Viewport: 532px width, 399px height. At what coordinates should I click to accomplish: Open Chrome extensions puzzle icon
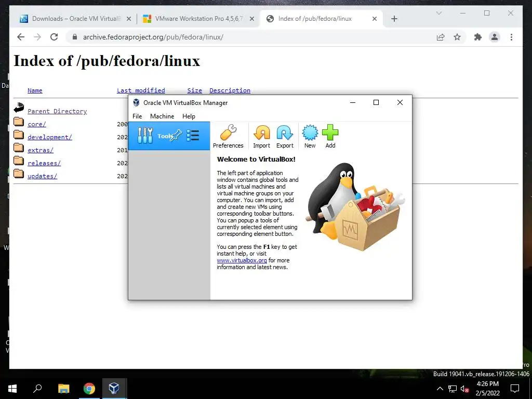[x=478, y=37]
